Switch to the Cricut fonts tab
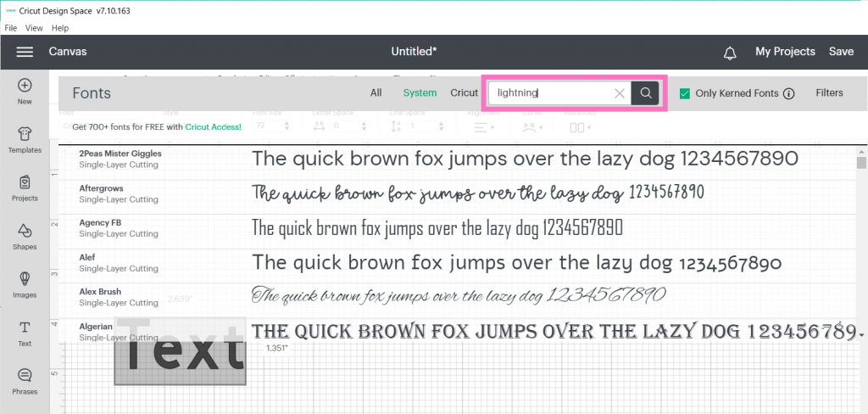Viewport: 868px width, 414px height. click(x=464, y=93)
